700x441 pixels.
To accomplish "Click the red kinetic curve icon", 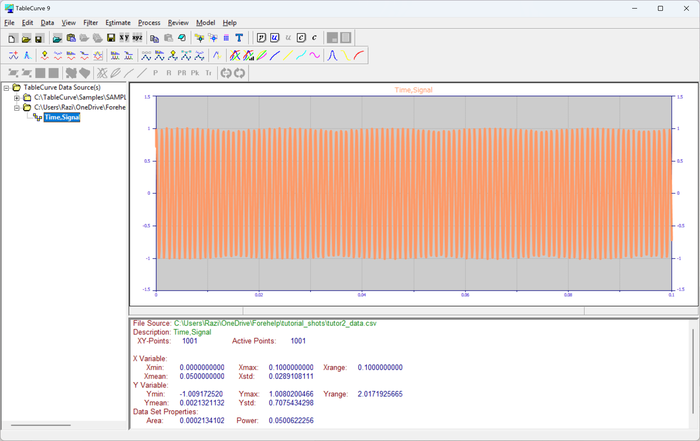I will [x=358, y=55].
